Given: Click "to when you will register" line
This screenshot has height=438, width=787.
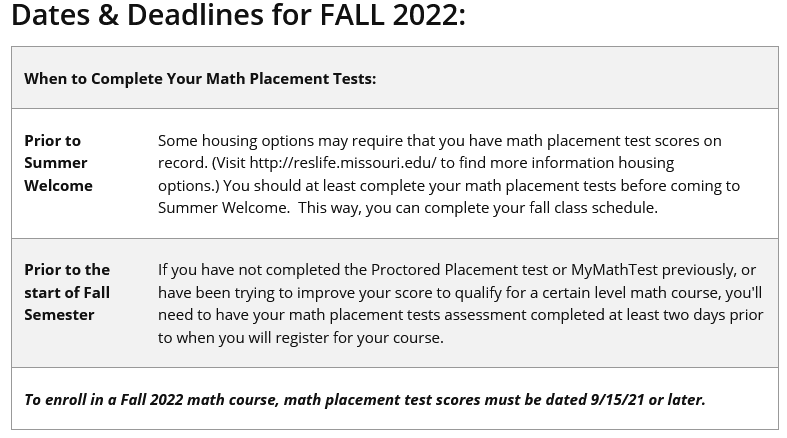Looking at the screenshot, I should [300, 338].
